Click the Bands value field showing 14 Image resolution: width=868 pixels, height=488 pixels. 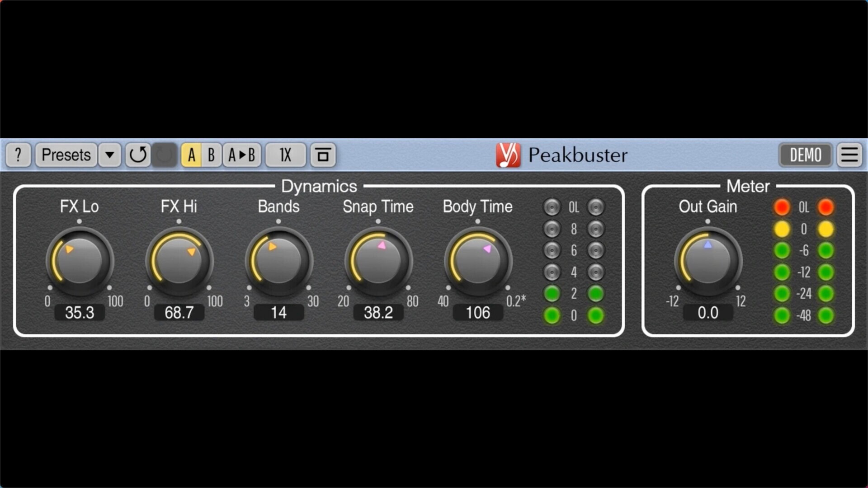[278, 312]
